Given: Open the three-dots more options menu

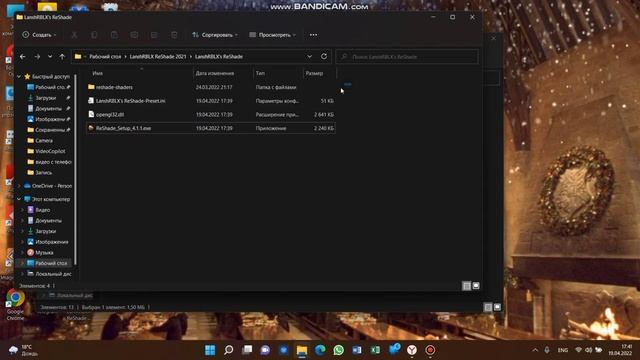Looking at the screenshot, I should (313, 35).
